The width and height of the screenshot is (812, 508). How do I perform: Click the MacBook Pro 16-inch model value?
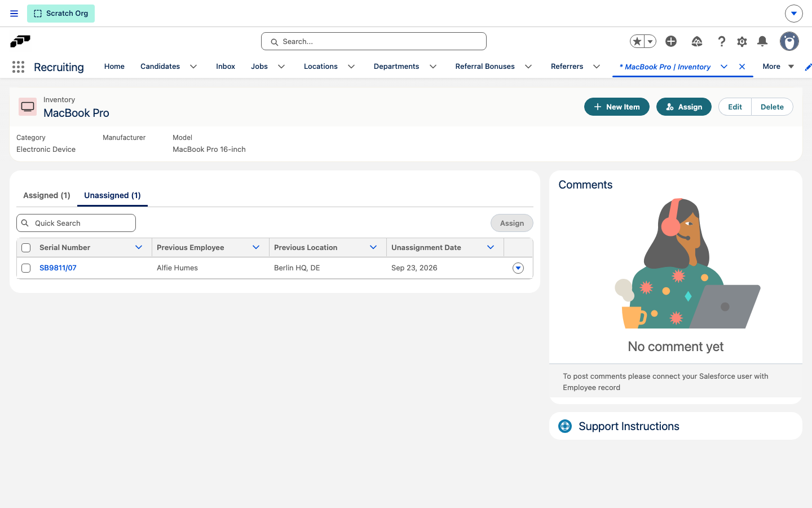(209, 150)
